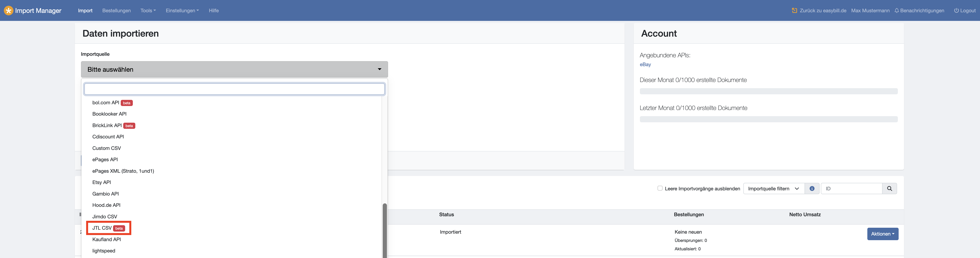Pick Cdiscount API from the dropdown
Viewport: 980px width, 258px height.
231,137
